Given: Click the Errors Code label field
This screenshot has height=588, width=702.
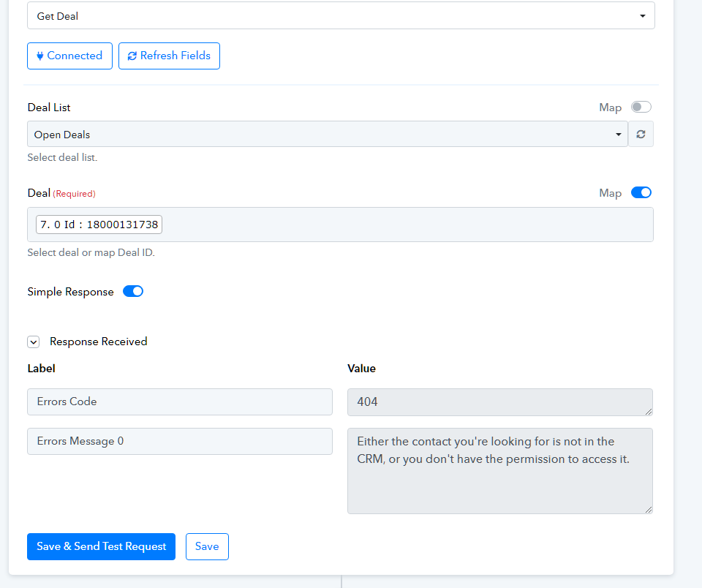Looking at the screenshot, I should point(180,402).
